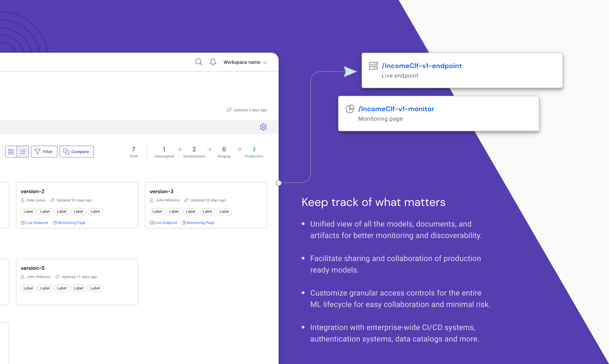Viewport: 609px width, 364px height.
Task: Open notifications bell icon
Action: [x=213, y=62]
